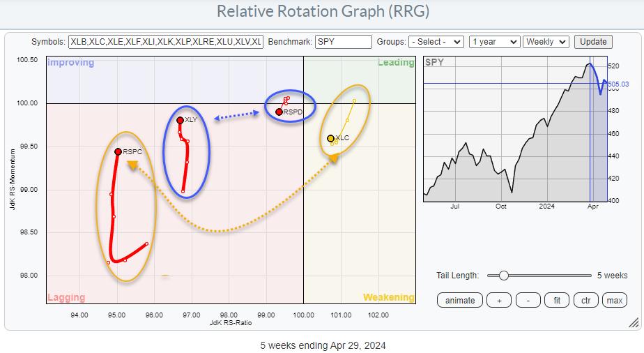The height and width of the screenshot is (353, 644).
Task: Click the XLC data point marker
Action: point(330,138)
